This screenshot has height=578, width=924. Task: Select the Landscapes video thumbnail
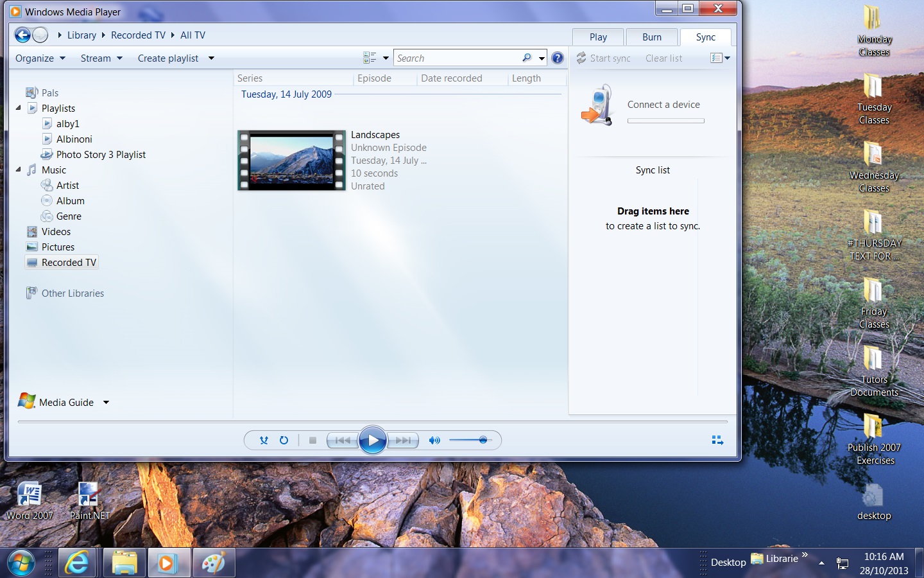click(291, 161)
